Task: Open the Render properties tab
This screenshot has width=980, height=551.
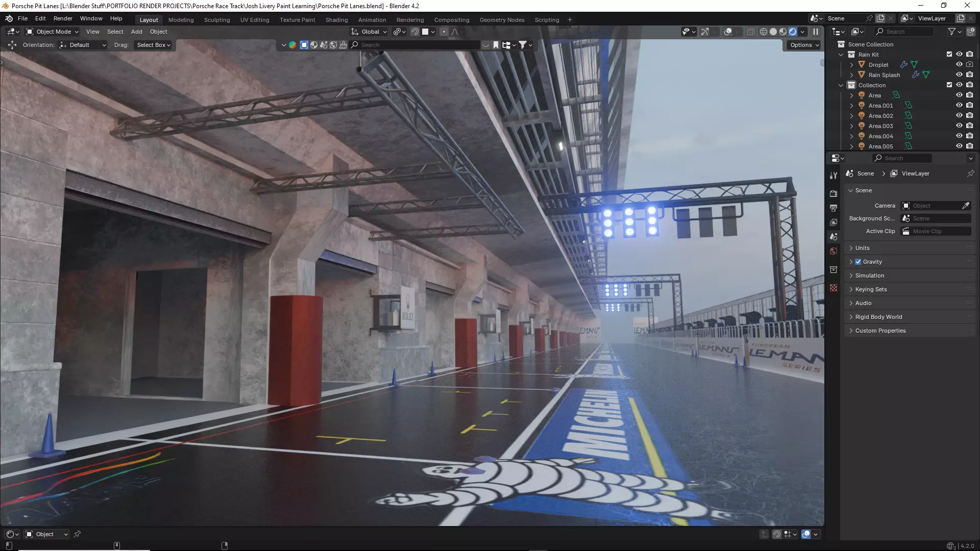Action: pos(834,194)
